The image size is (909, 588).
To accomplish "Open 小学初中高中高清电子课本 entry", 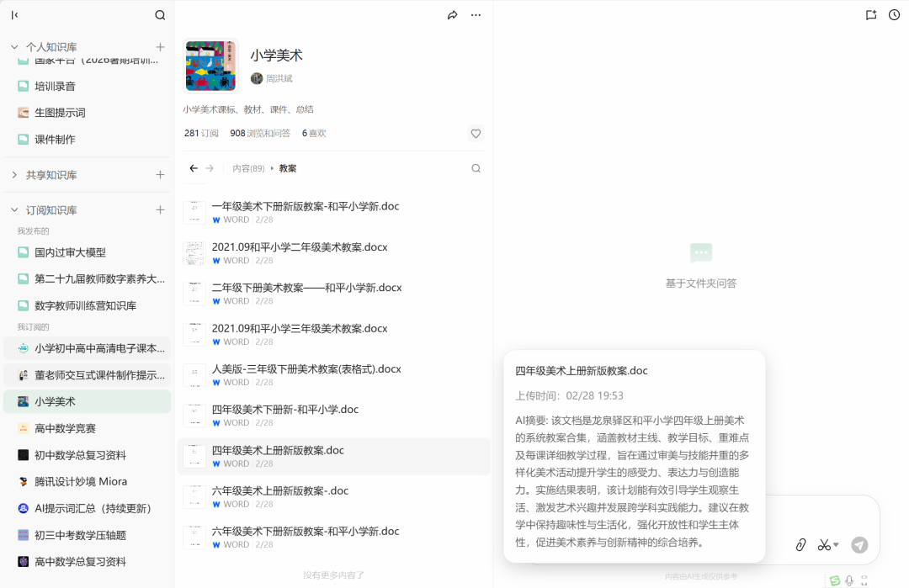I will pos(87,348).
